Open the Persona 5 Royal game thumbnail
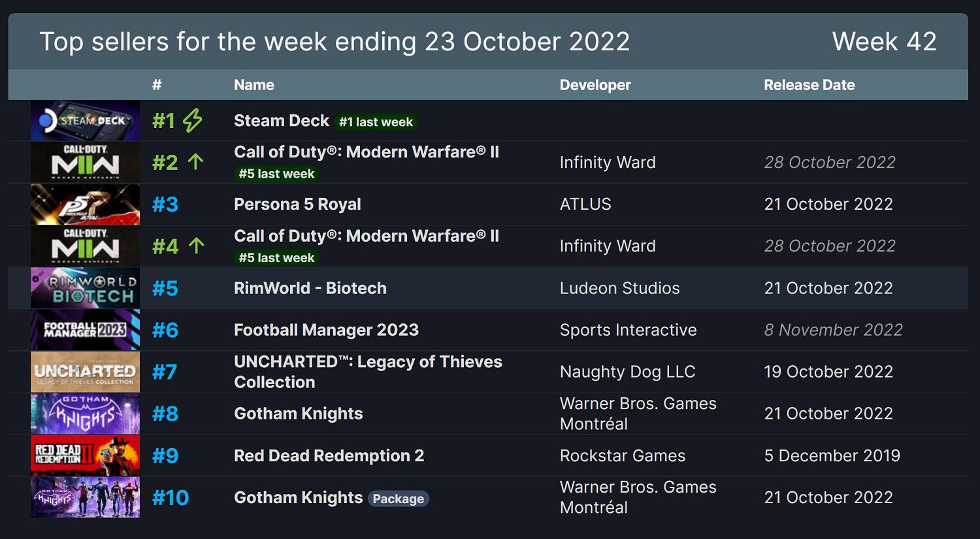 point(85,204)
